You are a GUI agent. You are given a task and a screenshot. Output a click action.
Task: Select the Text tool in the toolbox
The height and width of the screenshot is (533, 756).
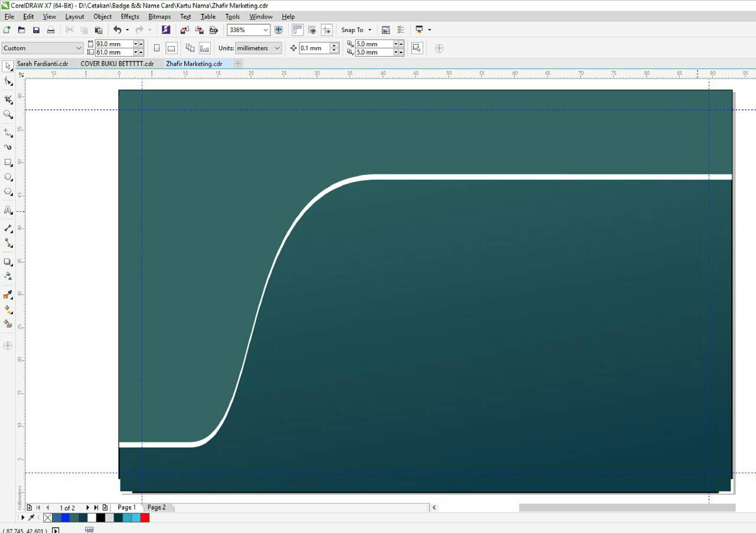click(x=8, y=210)
